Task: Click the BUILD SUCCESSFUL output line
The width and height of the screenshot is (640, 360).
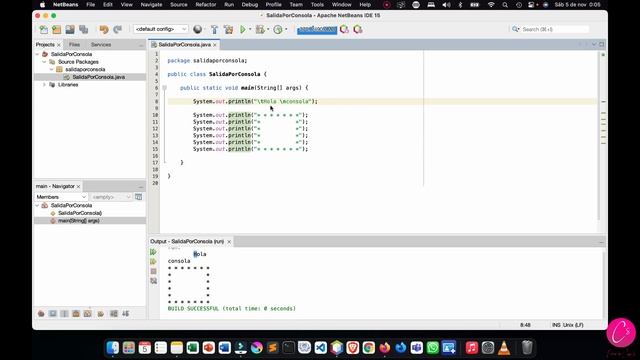Action: pyautogui.click(x=231, y=309)
